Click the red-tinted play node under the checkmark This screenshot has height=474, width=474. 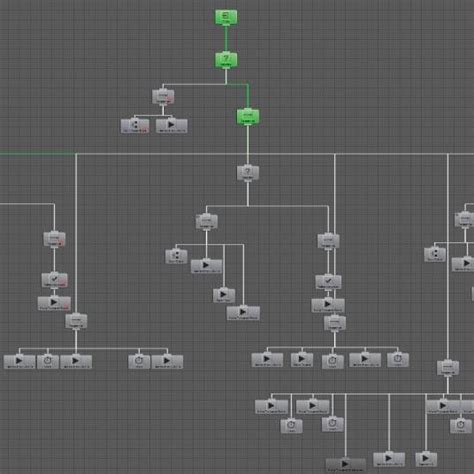click(x=54, y=303)
